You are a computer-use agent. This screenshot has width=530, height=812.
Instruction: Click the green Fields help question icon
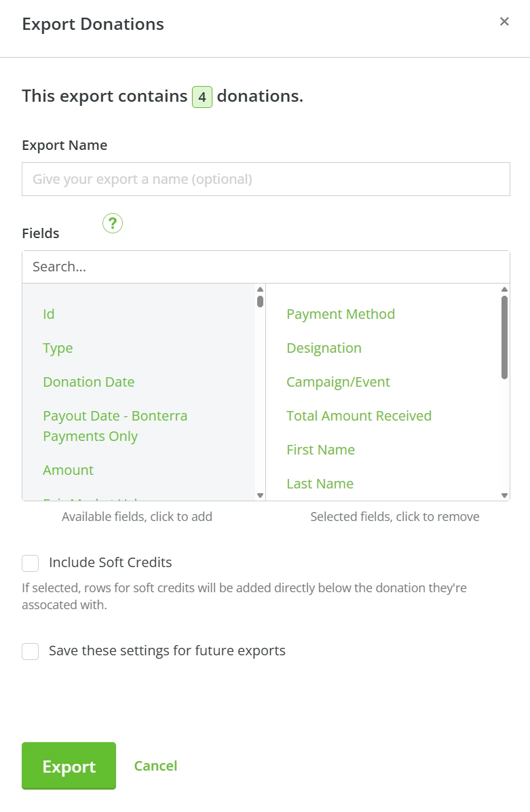point(113,223)
